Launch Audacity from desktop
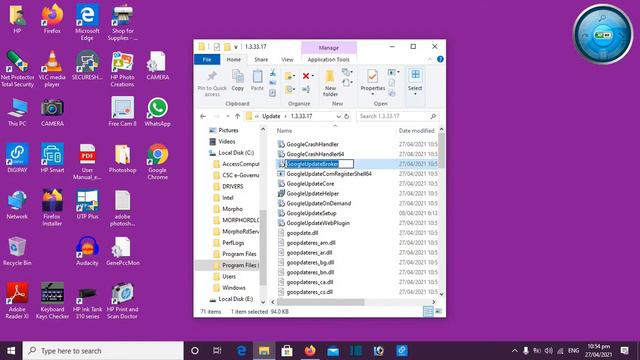Screen dimensions: 640x360 [x=87, y=251]
